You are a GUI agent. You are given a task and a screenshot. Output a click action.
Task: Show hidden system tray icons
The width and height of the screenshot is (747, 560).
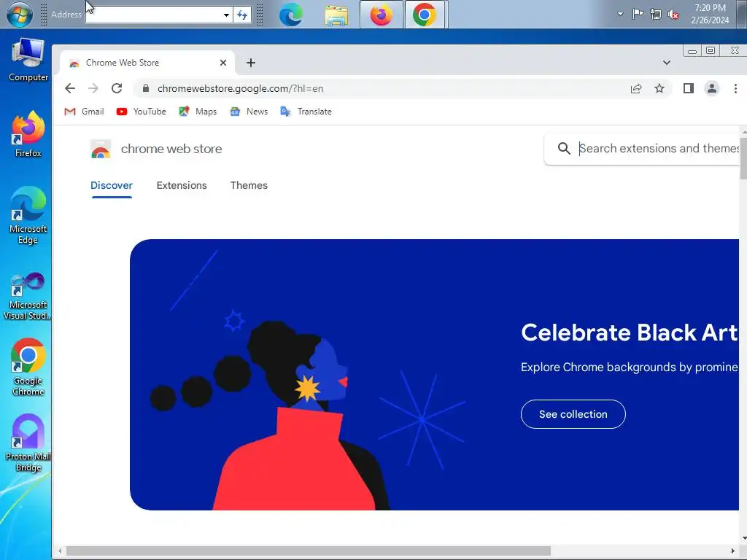tap(620, 14)
